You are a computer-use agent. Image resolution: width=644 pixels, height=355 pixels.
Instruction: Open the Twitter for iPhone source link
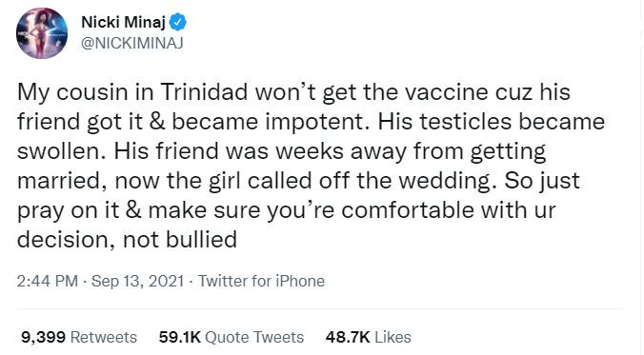[x=262, y=281]
